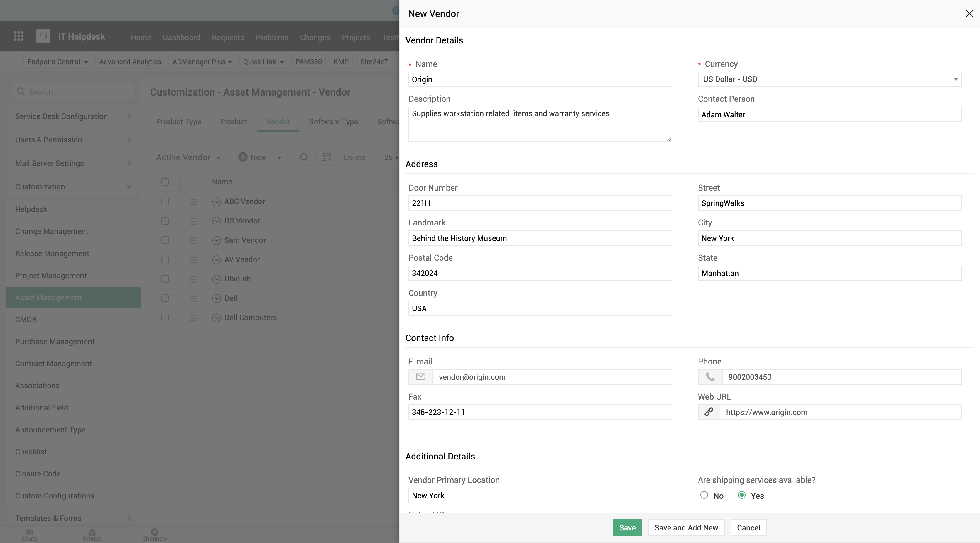Click into the Landmark input field
The width and height of the screenshot is (980, 543).
click(540, 238)
